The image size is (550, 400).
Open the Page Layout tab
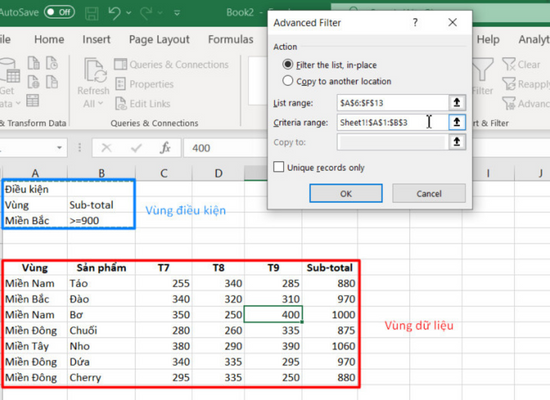(159, 40)
